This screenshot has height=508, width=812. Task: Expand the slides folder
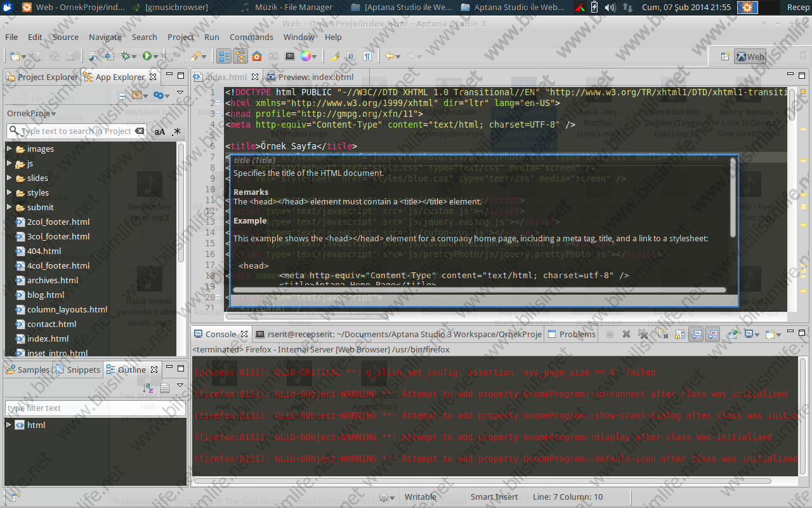point(9,178)
